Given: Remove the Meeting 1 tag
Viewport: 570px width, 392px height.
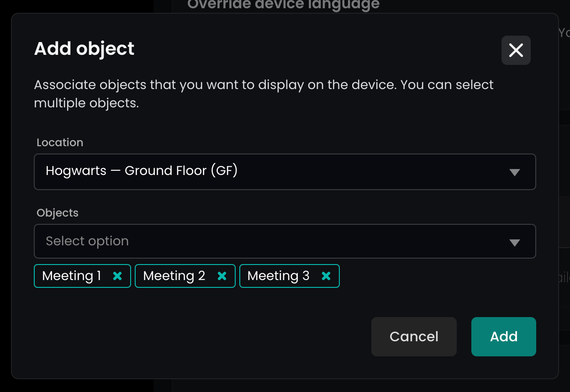Looking at the screenshot, I should click(117, 276).
